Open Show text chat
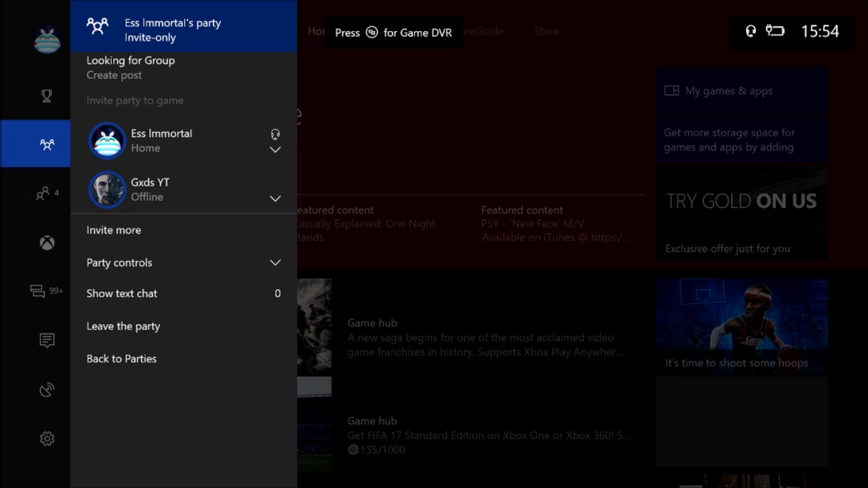This screenshot has width=868, height=488. [x=184, y=293]
